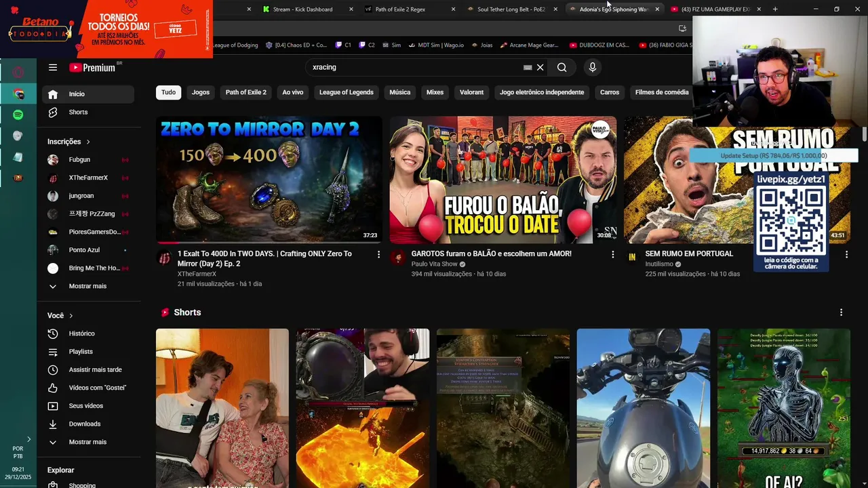Image resolution: width=868 pixels, height=488 pixels.
Task: Open Downloads in the sidebar
Action: point(88,424)
